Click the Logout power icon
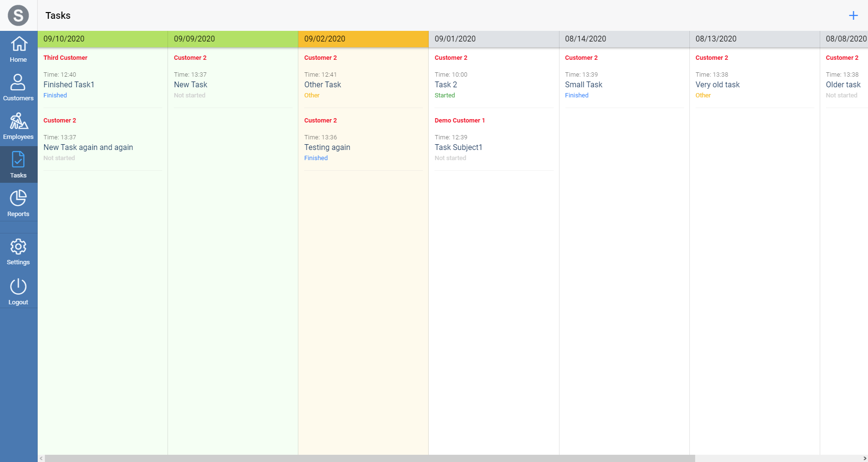The image size is (868, 462). (18, 286)
